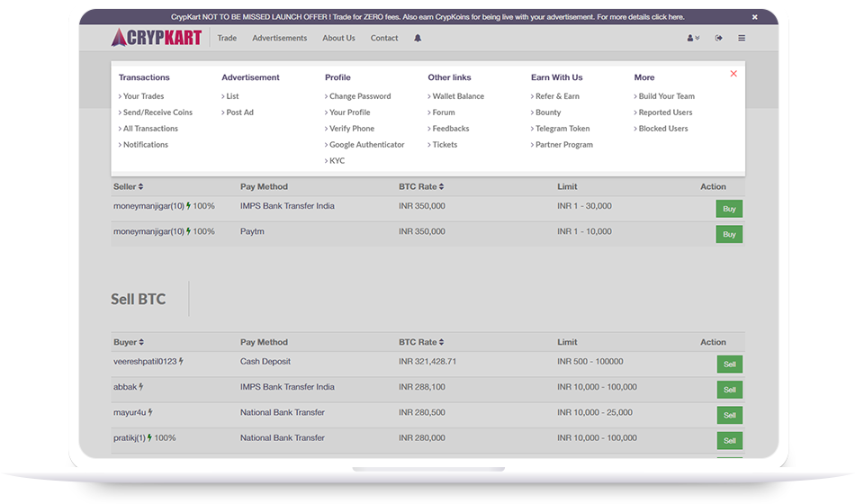The width and height of the screenshot is (855, 504).
Task: Go to Advertisements in the navbar
Action: point(279,39)
